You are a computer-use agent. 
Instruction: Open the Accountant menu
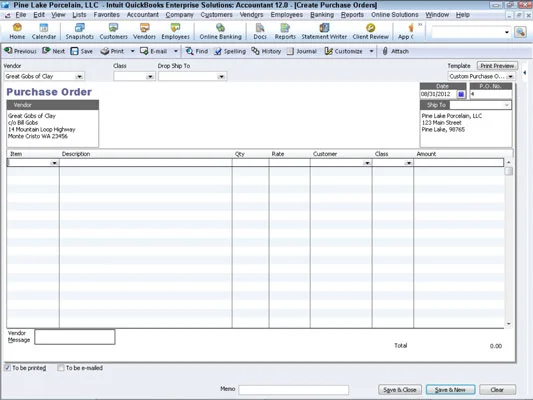click(142, 15)
